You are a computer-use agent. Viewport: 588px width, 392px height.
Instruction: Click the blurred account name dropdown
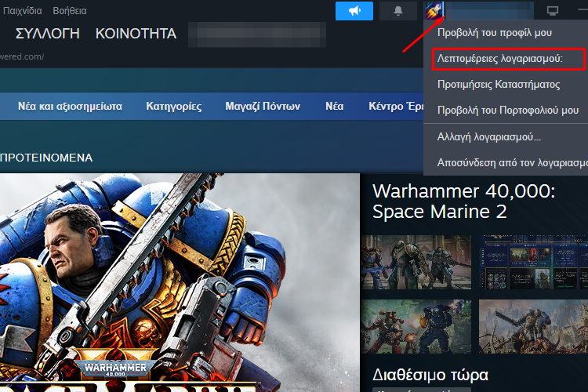(x=489, y=11)
